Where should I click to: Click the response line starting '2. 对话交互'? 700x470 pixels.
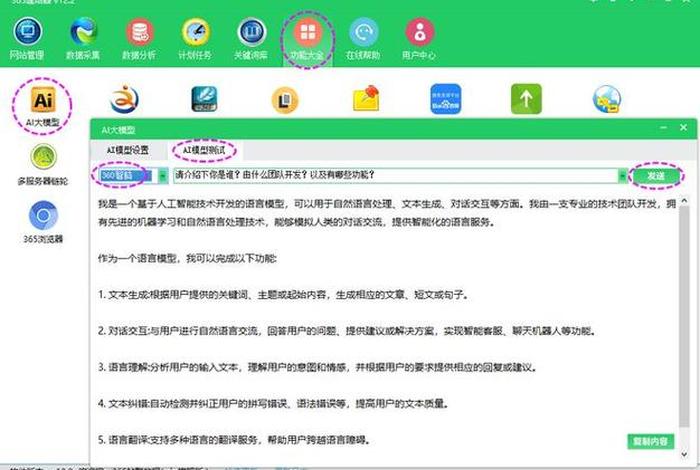[x=348, y=331]
